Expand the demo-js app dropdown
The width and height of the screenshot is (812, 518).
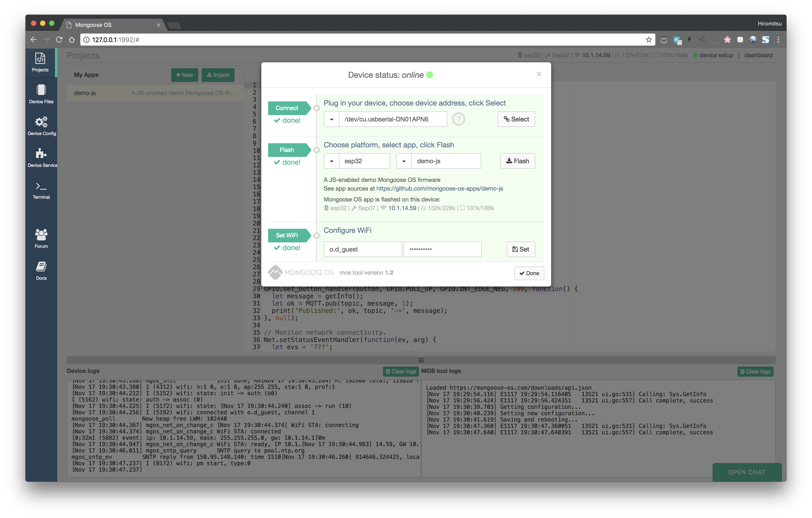pos(404,161)
